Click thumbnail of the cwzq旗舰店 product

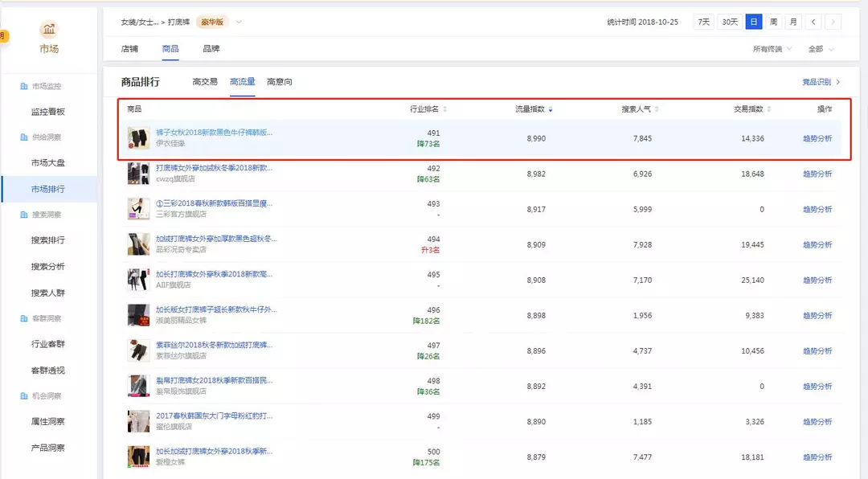[138, 174]
